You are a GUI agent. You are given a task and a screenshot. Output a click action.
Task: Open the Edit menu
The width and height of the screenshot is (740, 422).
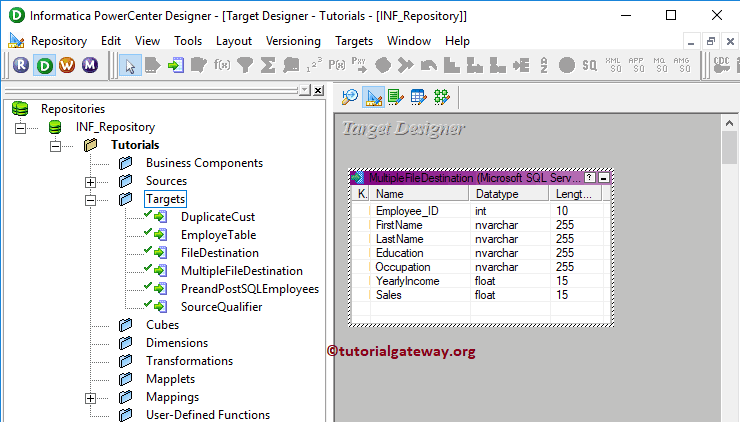[x=111, y=41]
